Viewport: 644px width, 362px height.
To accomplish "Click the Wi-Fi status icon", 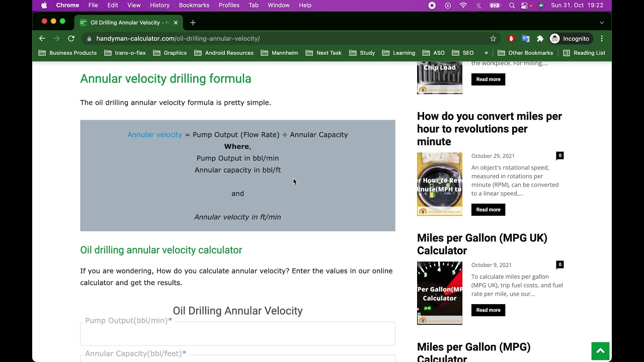I will click(x=463, y=5).
